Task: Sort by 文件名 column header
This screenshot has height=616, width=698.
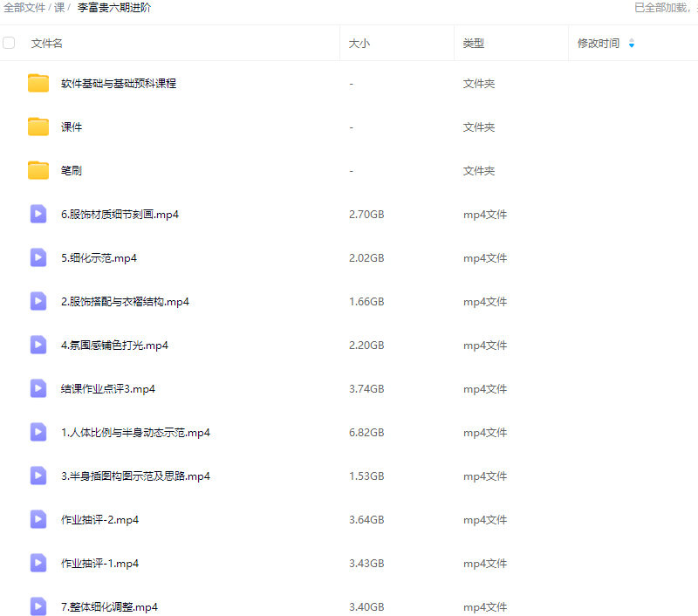Action: pos(47,44)
